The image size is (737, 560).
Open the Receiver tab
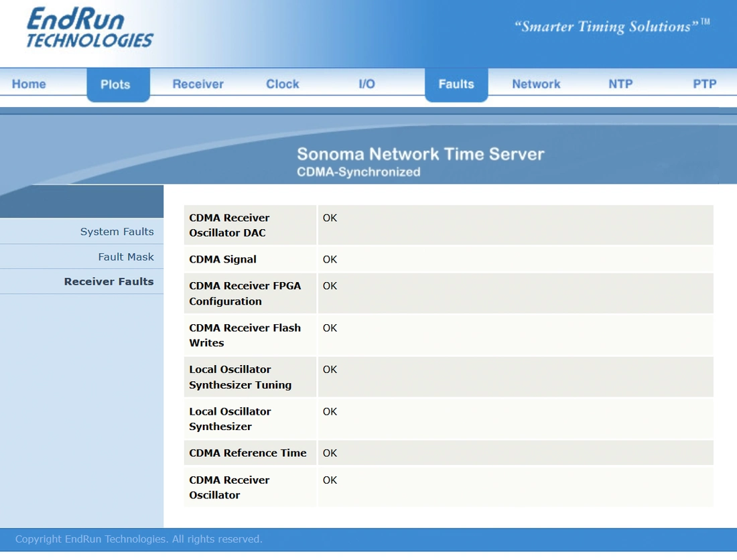click(x=198, y=84)
